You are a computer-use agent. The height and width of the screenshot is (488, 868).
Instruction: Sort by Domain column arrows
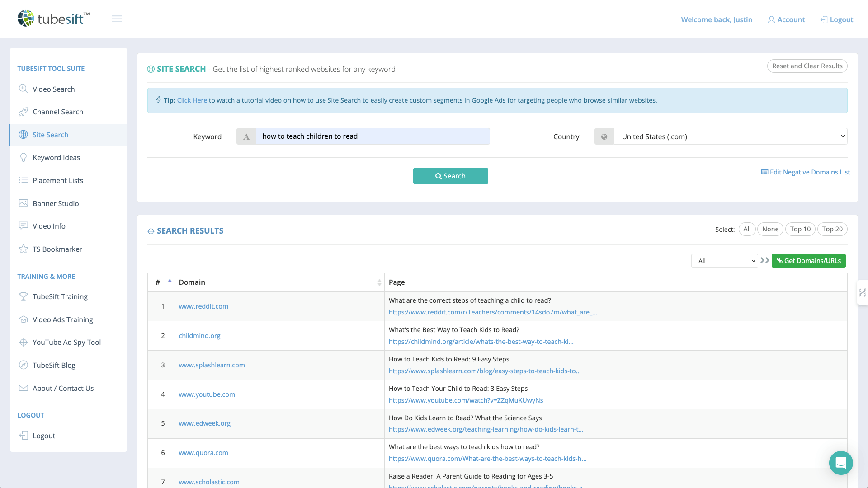pyautogui.click(x=379, y=282)
